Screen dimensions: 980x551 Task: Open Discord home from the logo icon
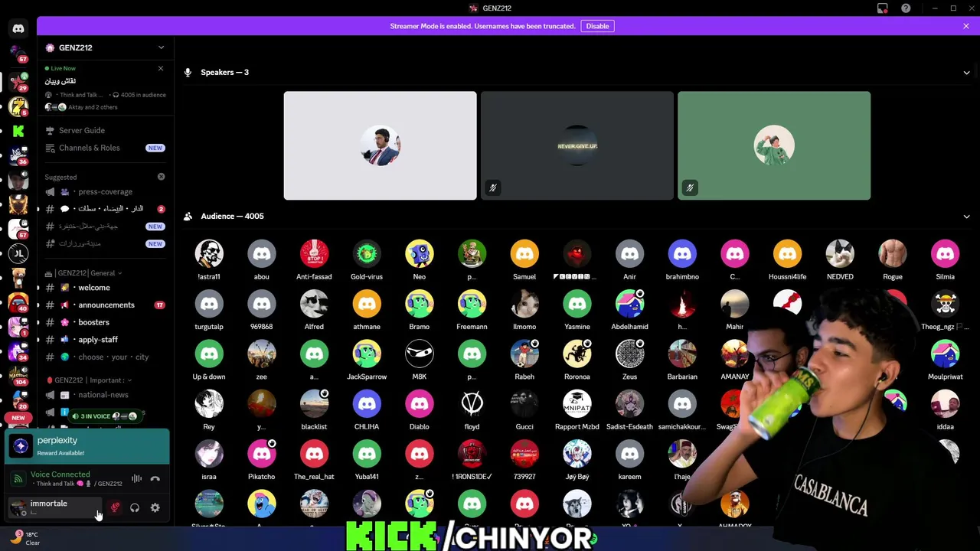(x=18, y=29)
